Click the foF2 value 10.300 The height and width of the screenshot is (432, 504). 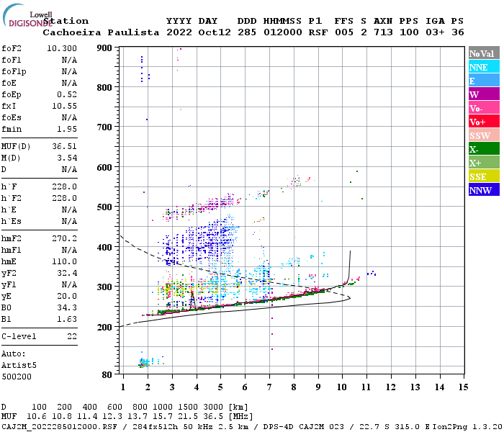click(62, 48)
